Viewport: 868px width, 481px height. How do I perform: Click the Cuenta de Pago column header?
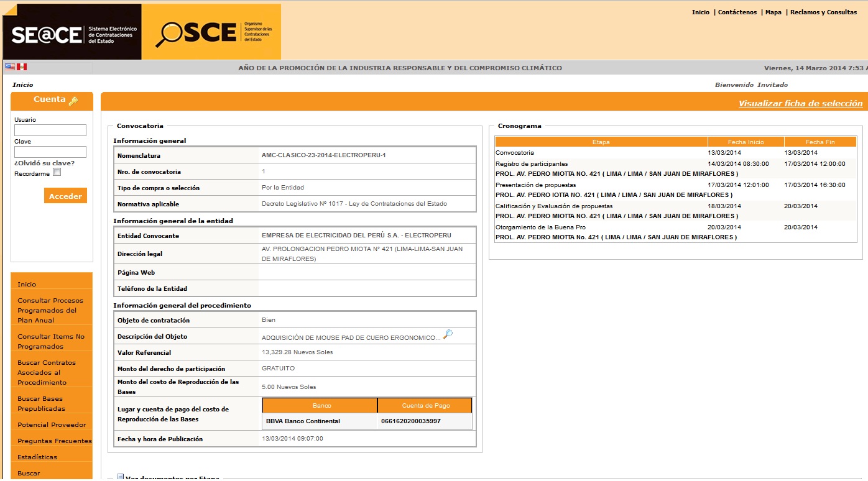425,405
